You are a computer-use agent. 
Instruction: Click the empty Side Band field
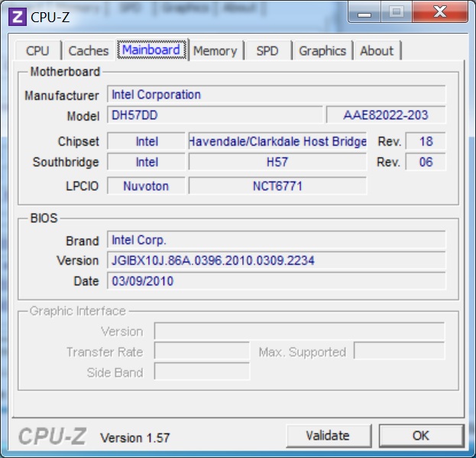coord(202,372)
